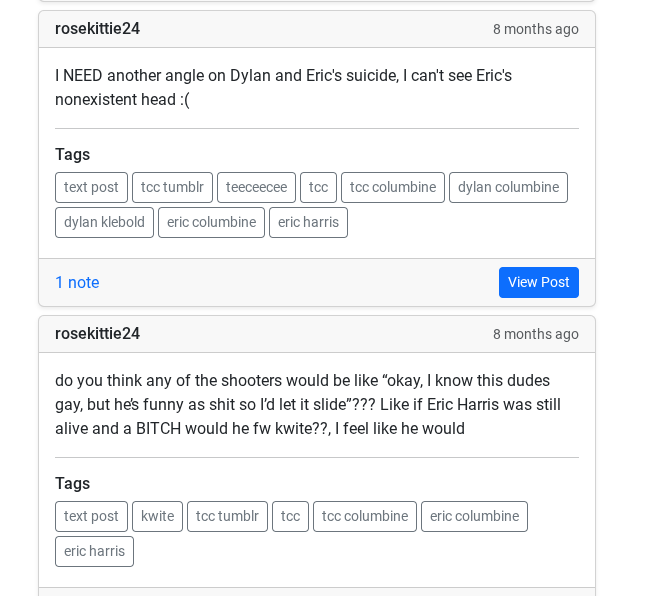Click rosekittie24 username on the lower post

[x=97, y=334]
